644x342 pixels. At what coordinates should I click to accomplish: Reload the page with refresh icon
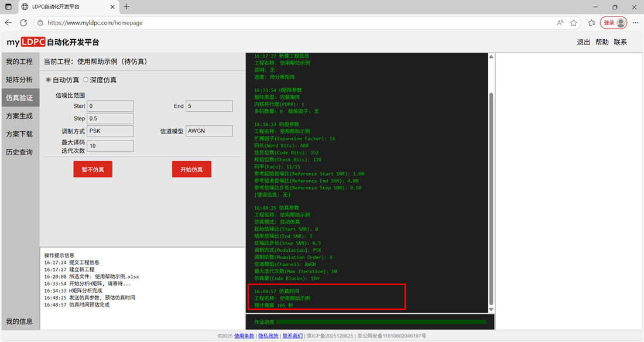[23, 23]
